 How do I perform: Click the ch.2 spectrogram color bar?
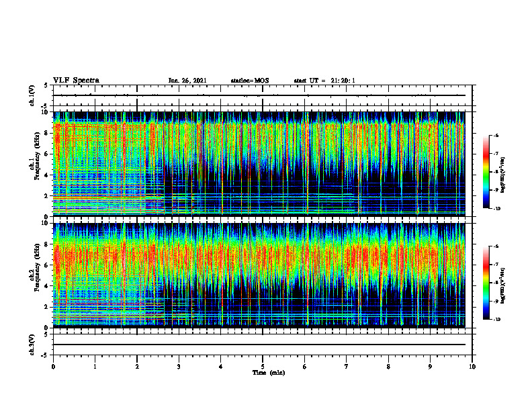coord(486,283)
